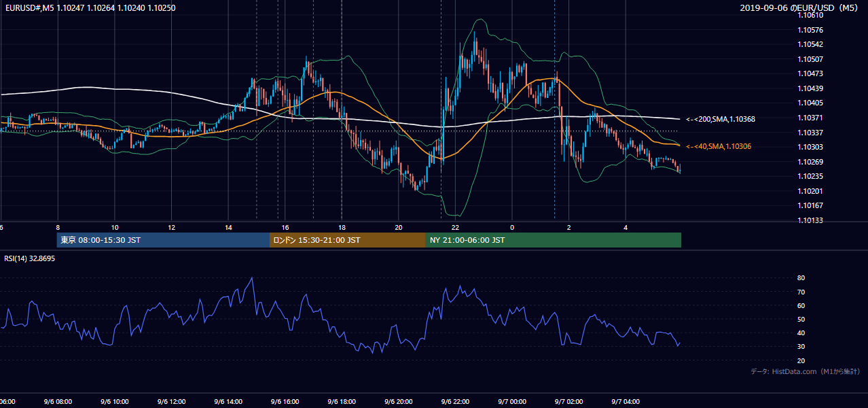Click RSI scale level 50
Screen dimensions: 868x408
tap(801, 320)
